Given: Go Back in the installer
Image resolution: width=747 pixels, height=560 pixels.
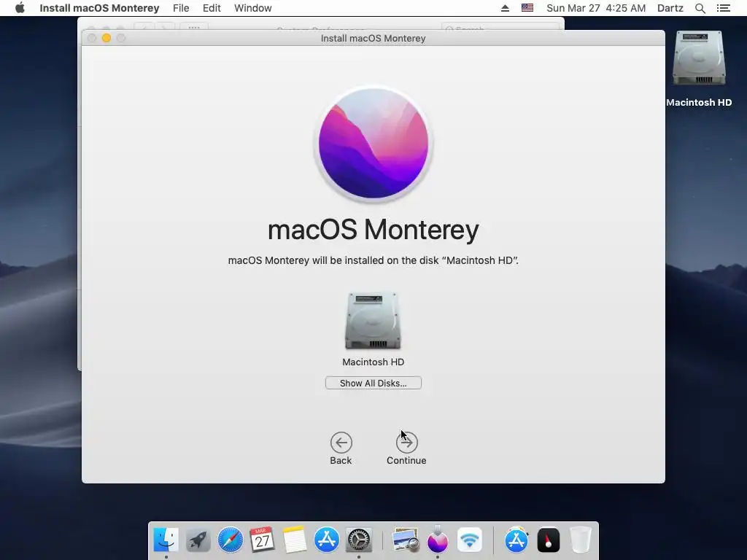Looking at the screenshot, I should pos(341,443).
